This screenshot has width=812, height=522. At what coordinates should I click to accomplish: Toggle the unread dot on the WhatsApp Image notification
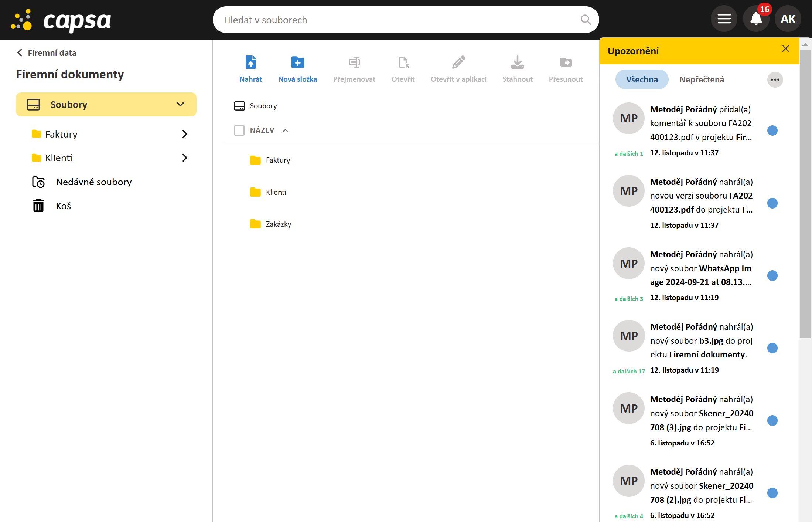(x=772, y=275)
